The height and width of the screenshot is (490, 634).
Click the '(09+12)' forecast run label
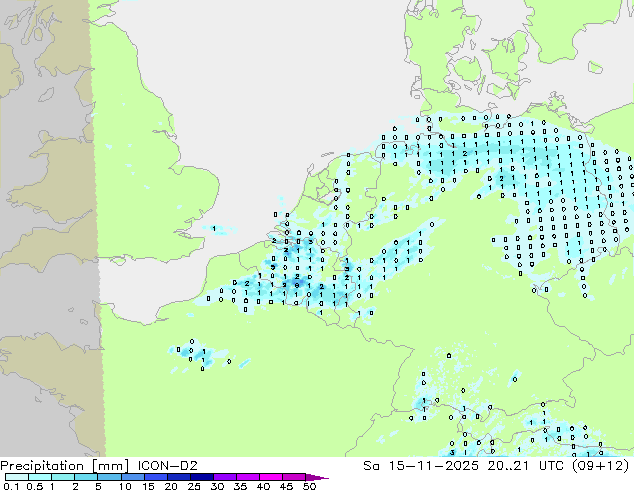tap(602, 466)
